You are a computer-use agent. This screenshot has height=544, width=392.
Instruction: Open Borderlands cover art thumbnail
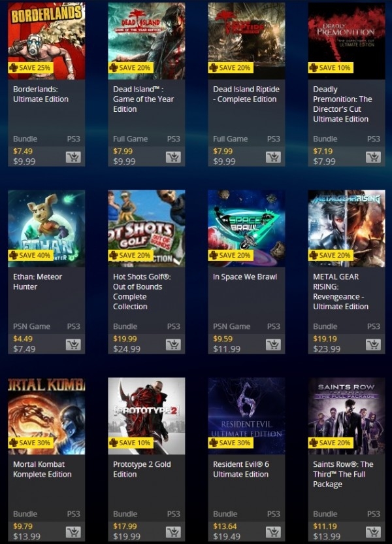[x=46, y=41]
